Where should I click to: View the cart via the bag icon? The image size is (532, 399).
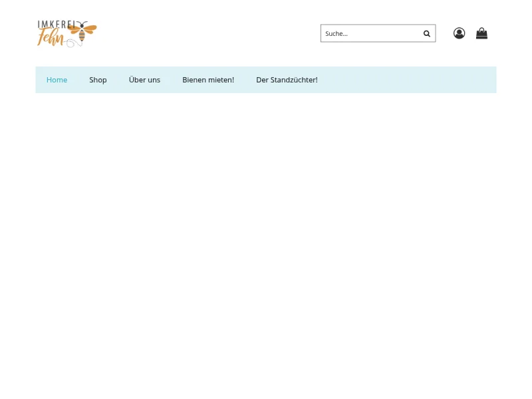[481, 33]
